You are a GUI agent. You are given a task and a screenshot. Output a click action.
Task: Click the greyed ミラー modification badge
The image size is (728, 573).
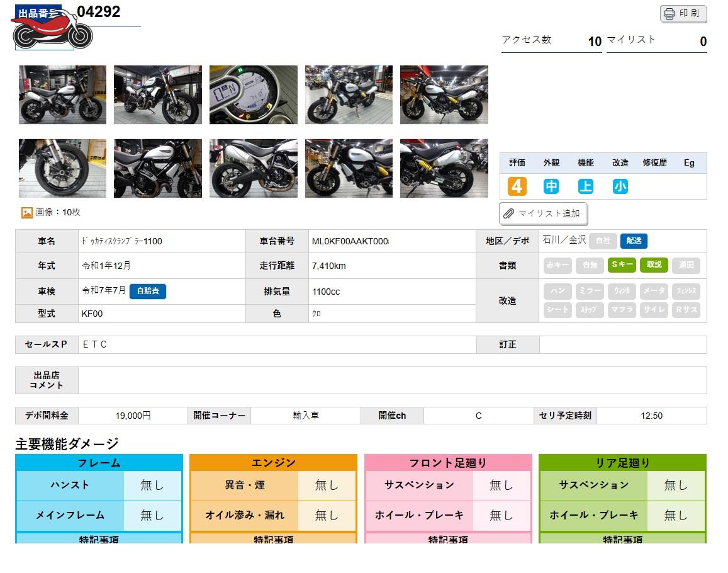click(x=590, y=291)
